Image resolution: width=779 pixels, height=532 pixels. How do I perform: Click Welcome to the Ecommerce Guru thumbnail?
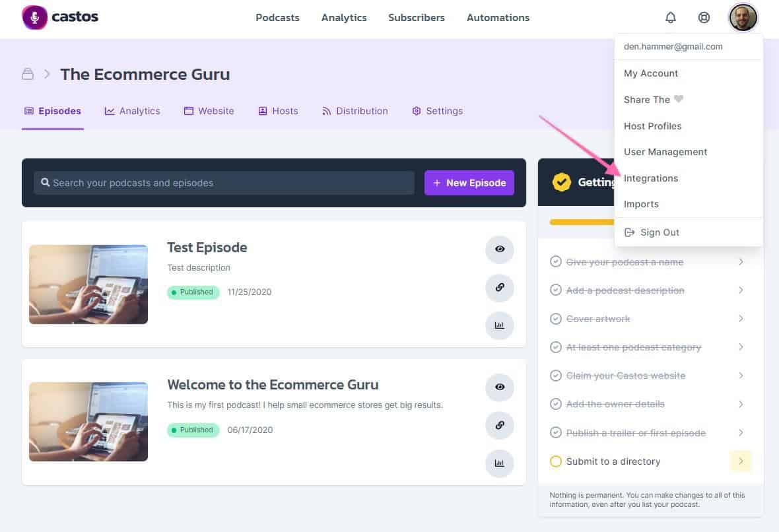88,421
